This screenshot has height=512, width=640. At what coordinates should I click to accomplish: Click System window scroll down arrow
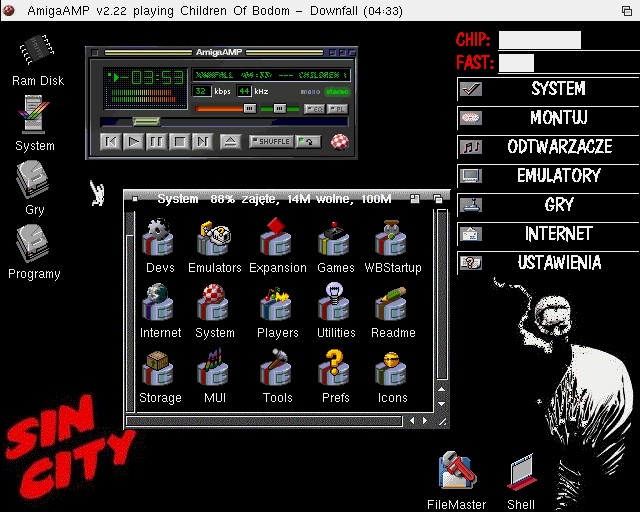click(x=441, y=403)
